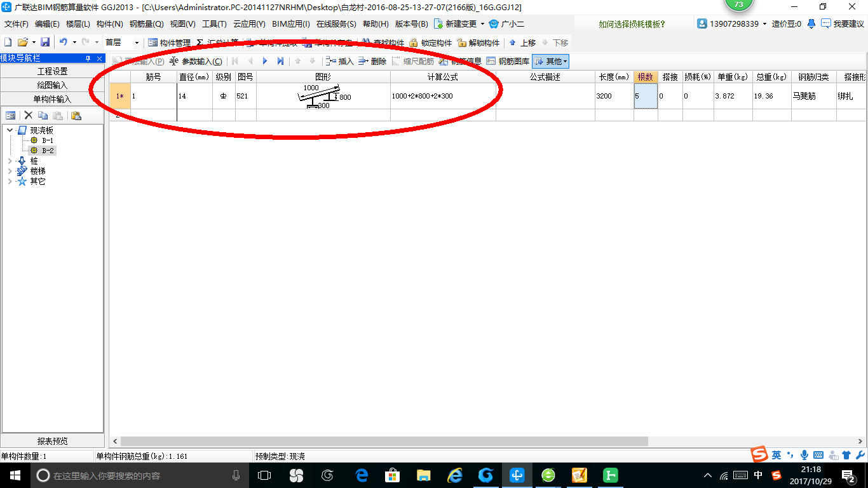Screen dimensions: 868x488
Task: Open the Undo history dropdown arrow
Action: [74, 43]
